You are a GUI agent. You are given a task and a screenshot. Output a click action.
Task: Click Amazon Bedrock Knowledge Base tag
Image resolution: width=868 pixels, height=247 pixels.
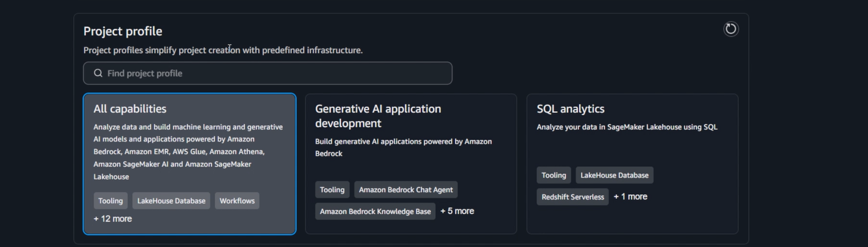(x=375, y=211)
